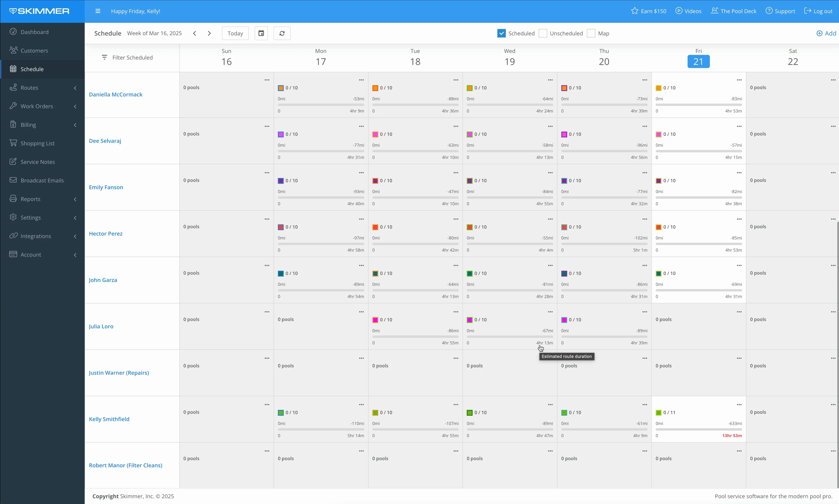Image resolution: width=839 pixels, height=504 pixels.
Task: Open Shopping List from the sidebar
Action: pos(42,143)
